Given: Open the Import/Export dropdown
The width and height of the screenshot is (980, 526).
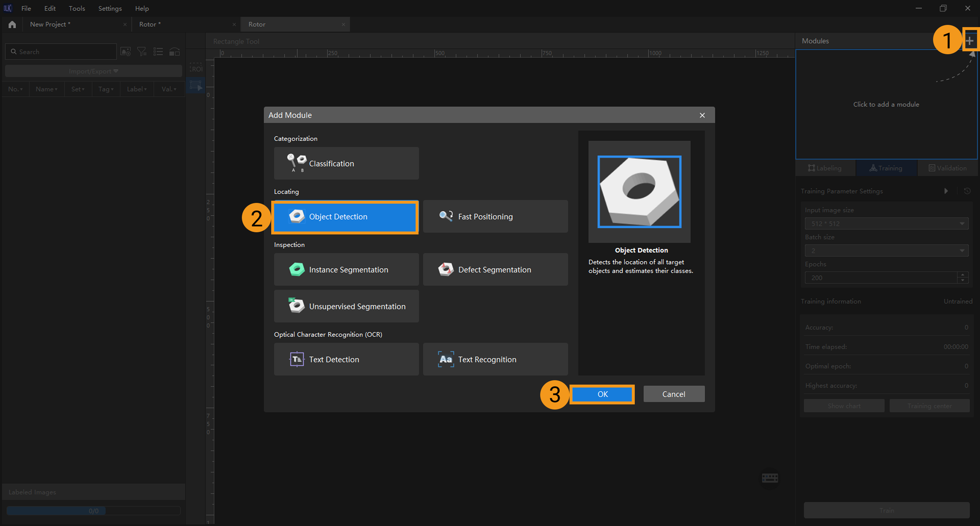Looking at the screenshot, I should pyautogui.click(x=93, y=71).
